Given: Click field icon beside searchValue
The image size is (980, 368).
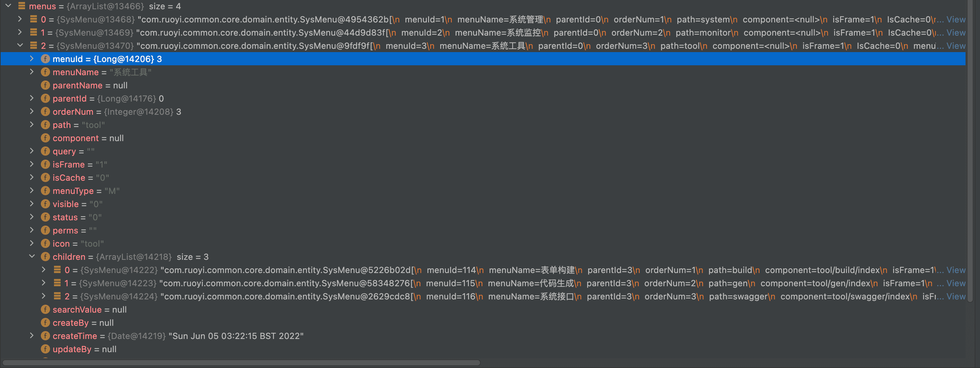Looking at the screenshot, I should coord(45,309).
